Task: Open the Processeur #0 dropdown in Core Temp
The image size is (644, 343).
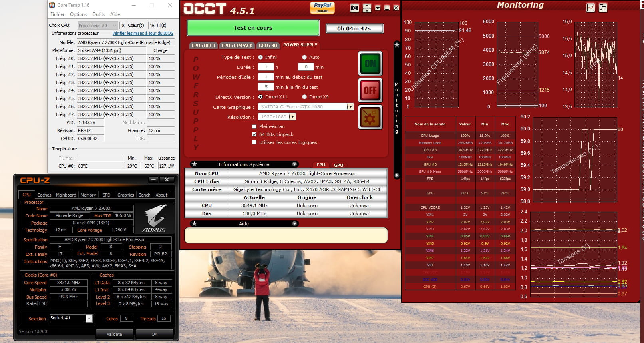Action: pos(98,25)
